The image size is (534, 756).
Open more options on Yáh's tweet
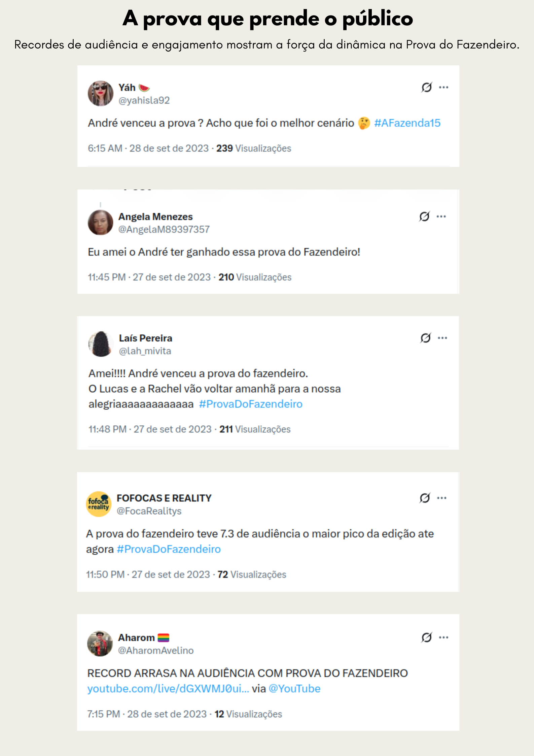[x=443, y=88]
